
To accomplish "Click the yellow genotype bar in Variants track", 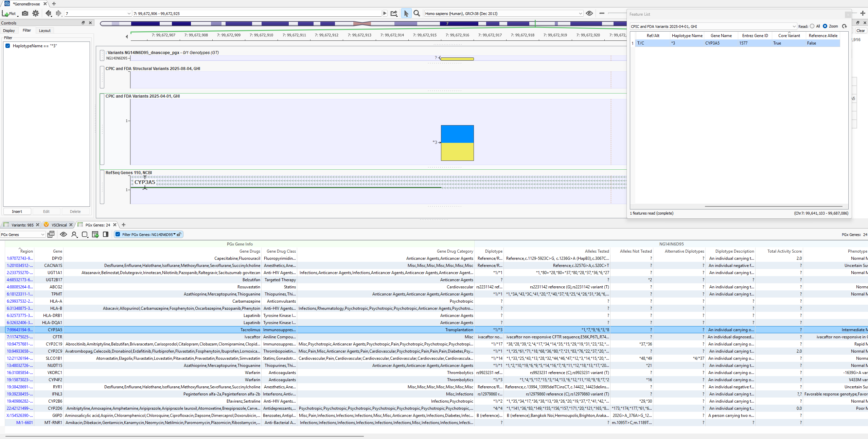I will tap(457, 59).
